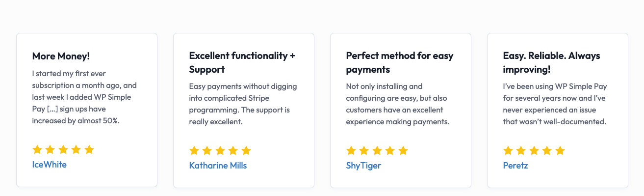Click the "Easy. Reliable. Always improving!" heading

tap(552, 62)
